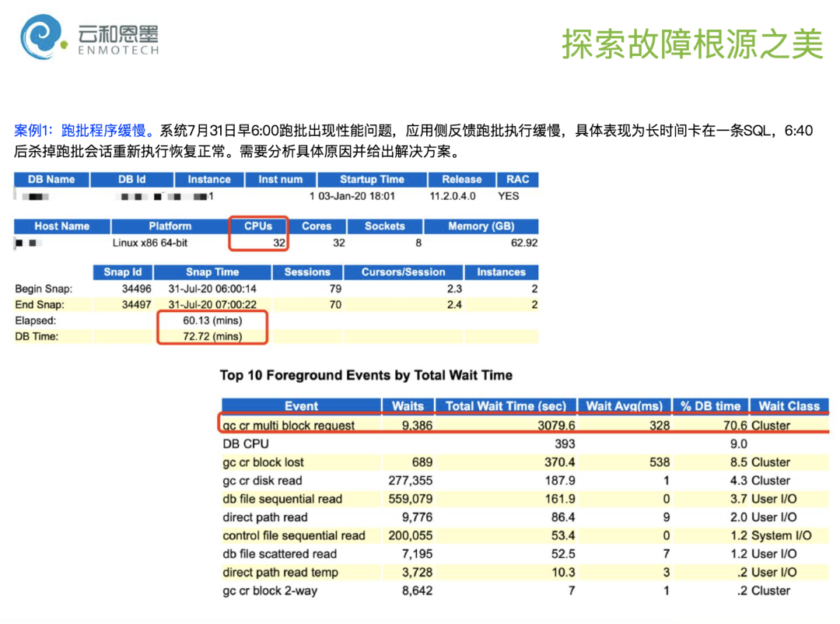840x624 pixels.
Task: Click the Elapsed: row label
Action: (x=35, y=321)
